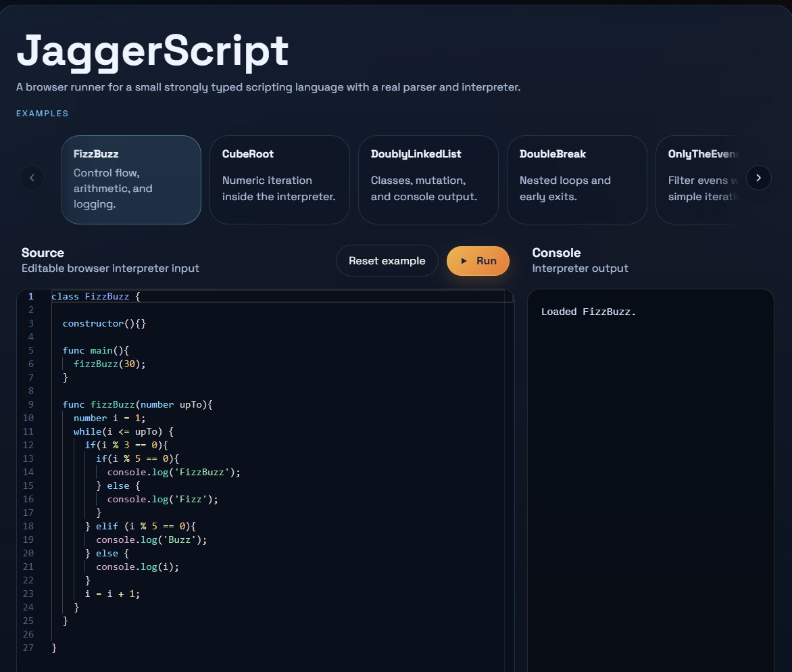The width and height of the screenshot is (792, 672).
Task: Click the JaggerScript description tagline
Action: coord(268,87)
